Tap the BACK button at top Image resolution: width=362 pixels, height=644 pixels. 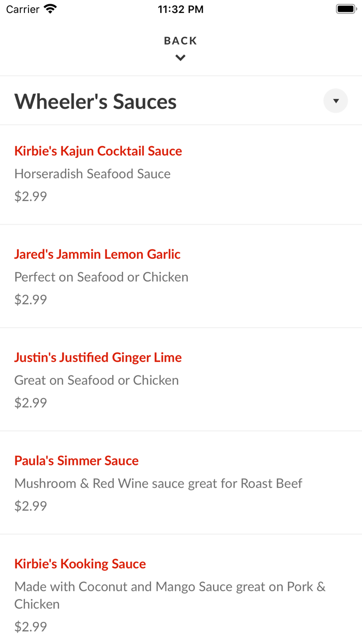coord(180,41)
